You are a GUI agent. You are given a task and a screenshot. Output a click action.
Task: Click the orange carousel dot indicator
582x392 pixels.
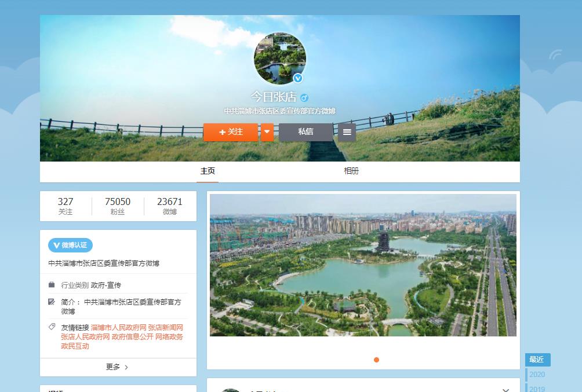(x=376, y=360)
